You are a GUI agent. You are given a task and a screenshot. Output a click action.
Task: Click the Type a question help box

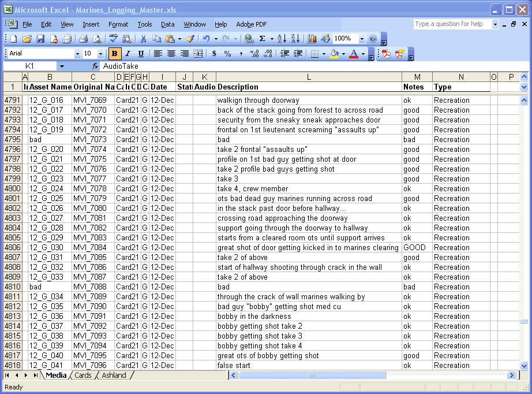pos(452,24)
